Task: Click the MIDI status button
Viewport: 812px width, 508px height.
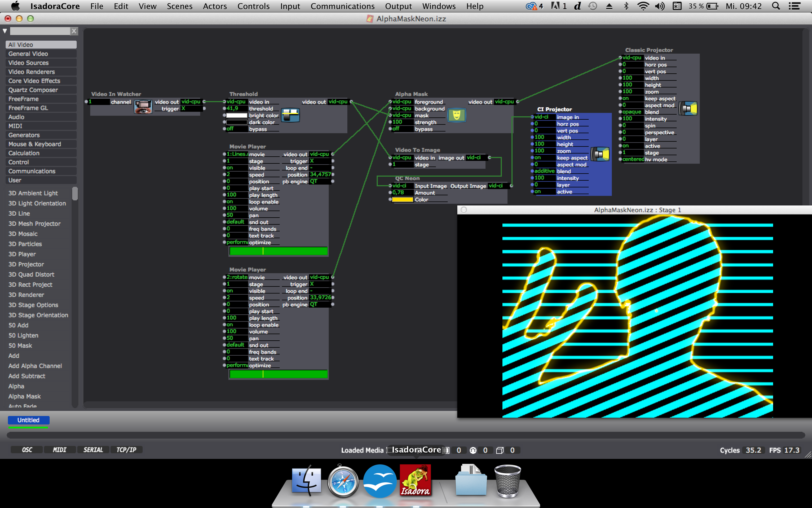Action: pyautogui.click(x=60, y=450)
